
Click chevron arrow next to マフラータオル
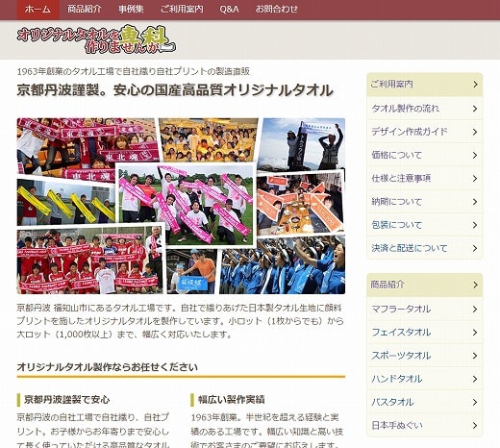[x=475, y=309]
